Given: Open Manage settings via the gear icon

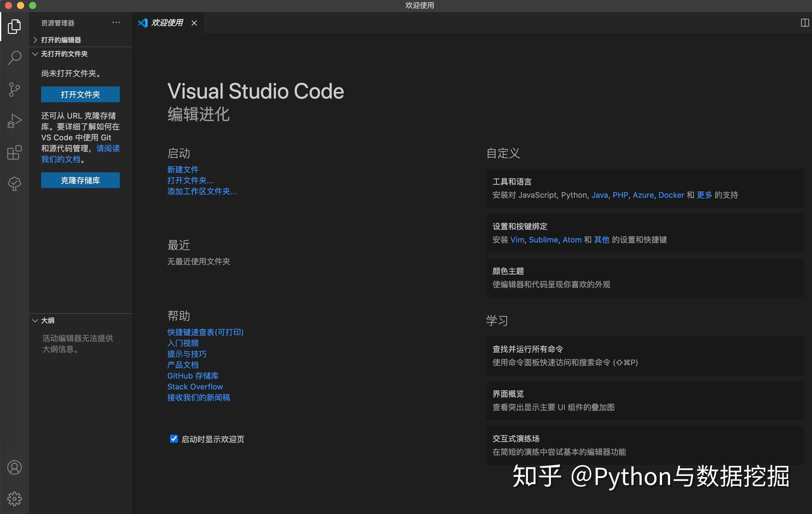Looking at the screenshot, I should [x=14, y=499].
